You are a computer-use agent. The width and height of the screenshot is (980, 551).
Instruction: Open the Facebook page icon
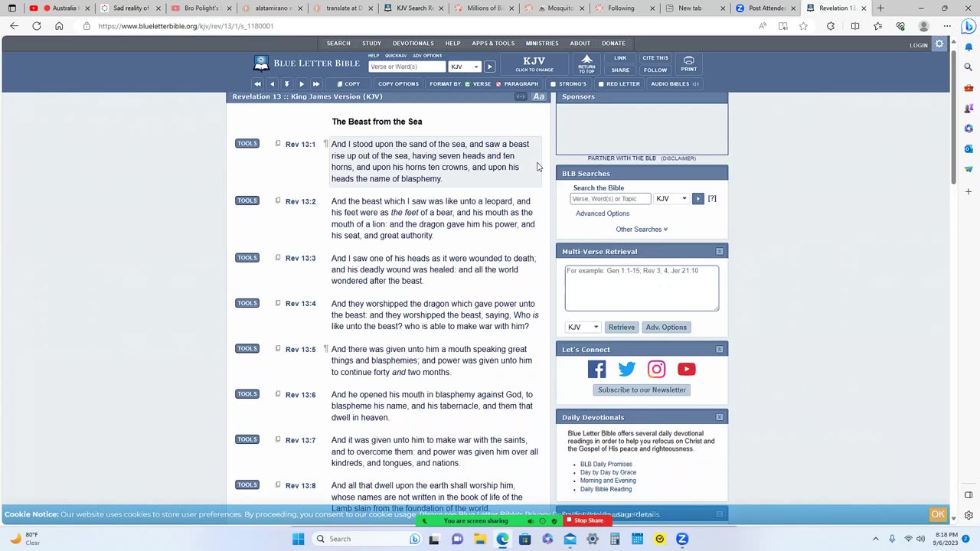tap(596, 369)
